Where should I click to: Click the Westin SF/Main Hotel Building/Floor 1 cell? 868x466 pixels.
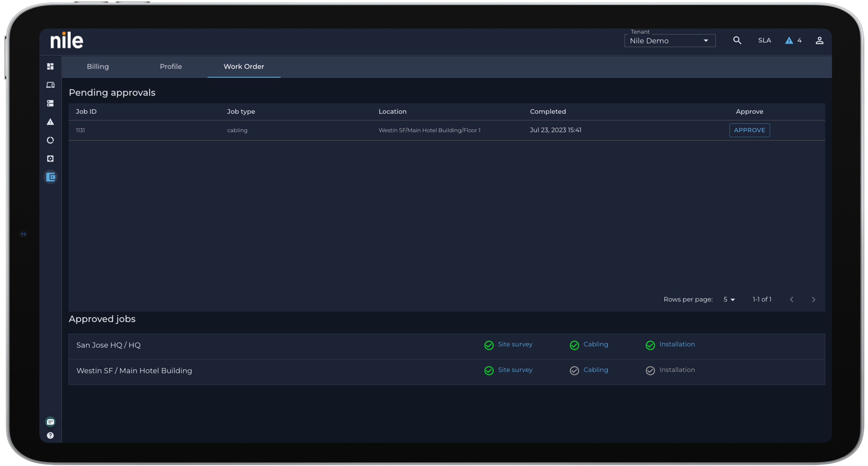(429, 130)
